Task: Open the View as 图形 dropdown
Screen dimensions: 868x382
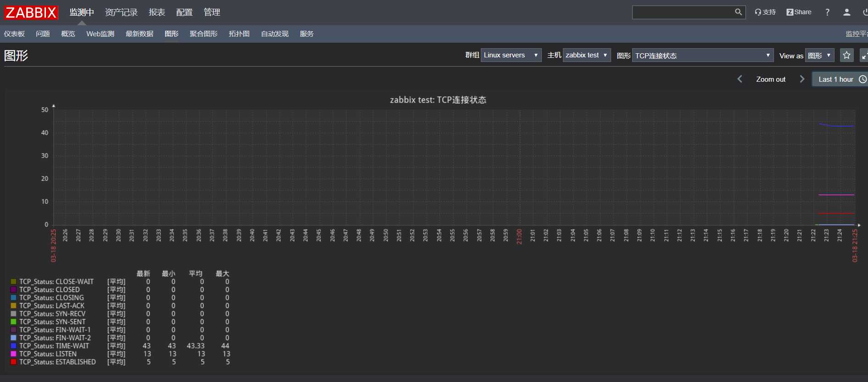Action: pos(820,56)
